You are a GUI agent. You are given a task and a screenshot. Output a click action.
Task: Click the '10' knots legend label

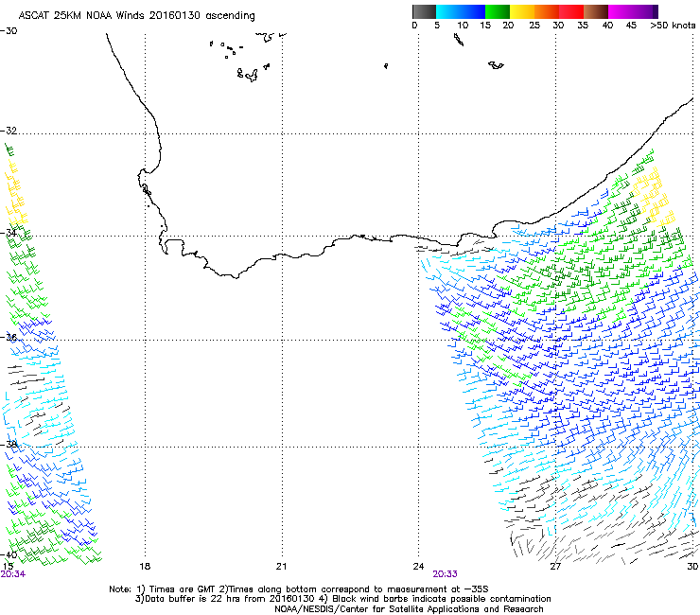463,26
